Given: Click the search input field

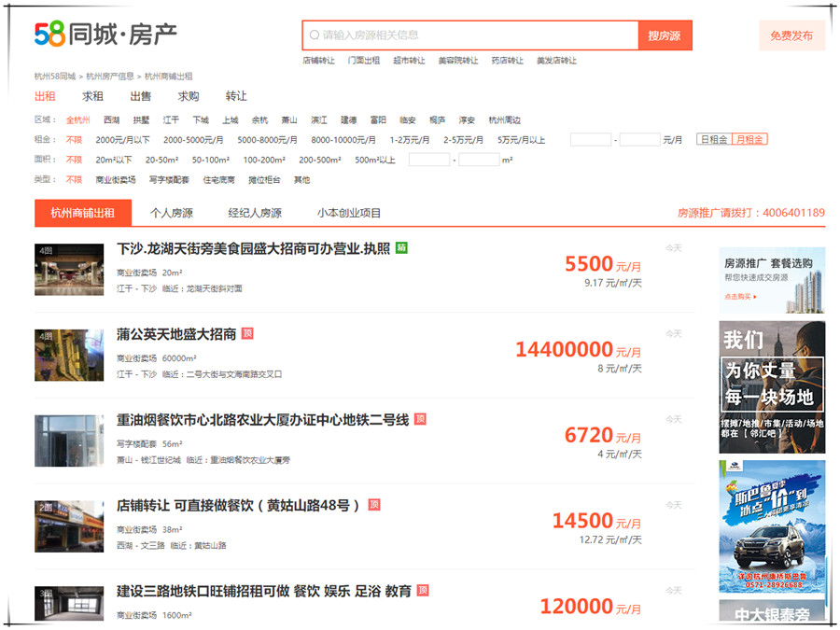Looking at the screenshot, I should (470, 35).
